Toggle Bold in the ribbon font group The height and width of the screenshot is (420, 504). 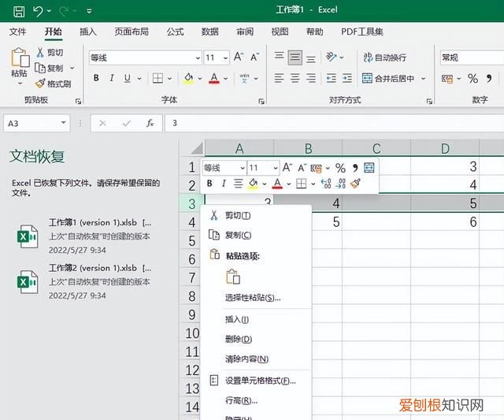[x=96, y=78]
